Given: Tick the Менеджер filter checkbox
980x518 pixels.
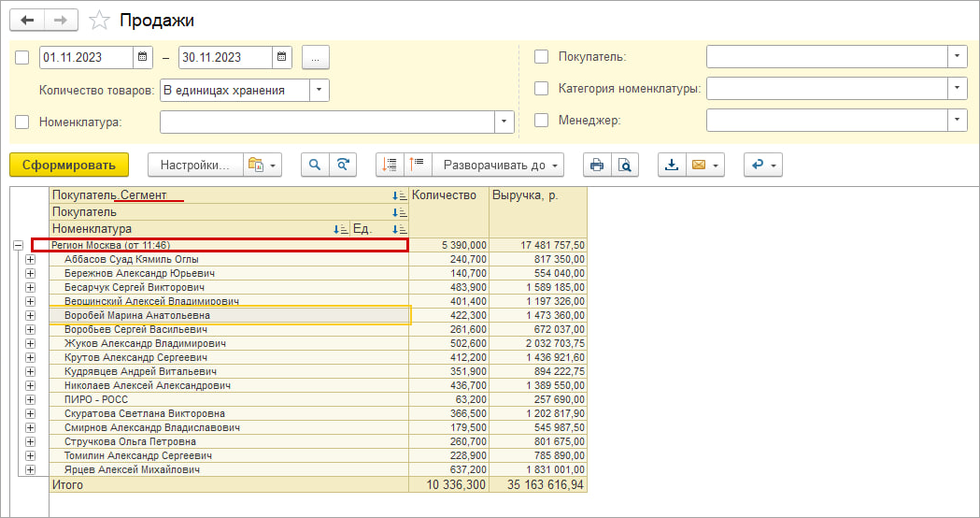Looking at the screenshot, I should coord(541,121).
